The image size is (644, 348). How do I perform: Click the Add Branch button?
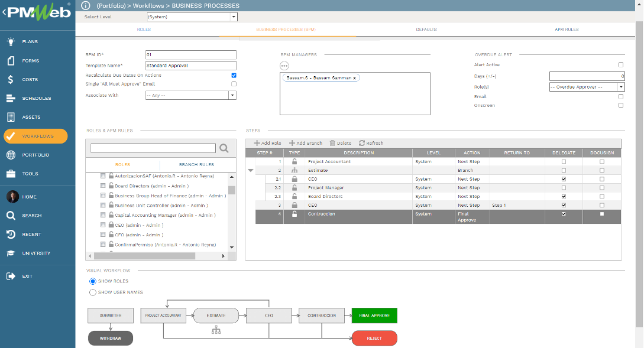(x=306, y=143)
